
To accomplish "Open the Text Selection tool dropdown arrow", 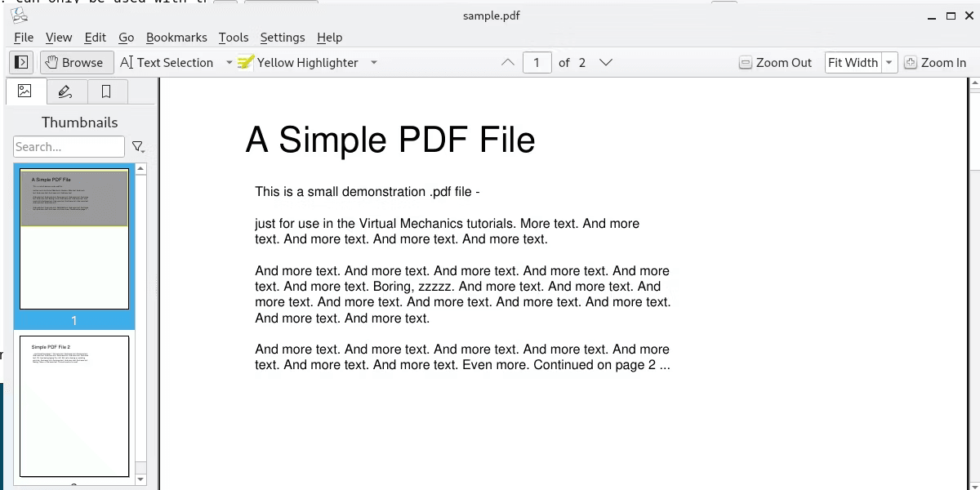I will 229,62.
